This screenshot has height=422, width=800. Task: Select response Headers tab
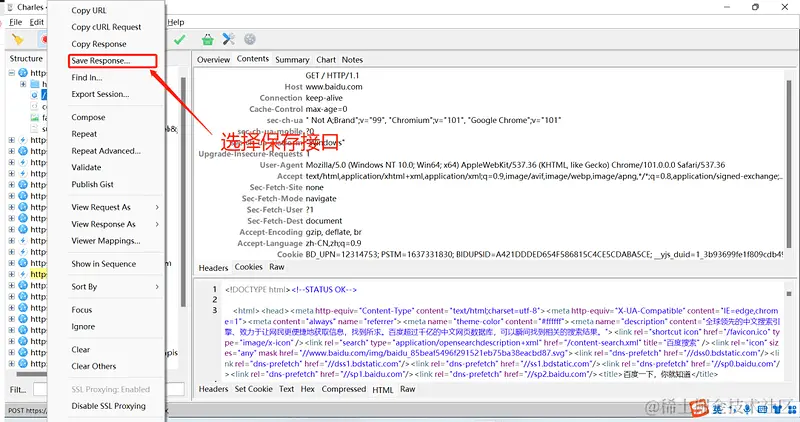click(213, 389)
